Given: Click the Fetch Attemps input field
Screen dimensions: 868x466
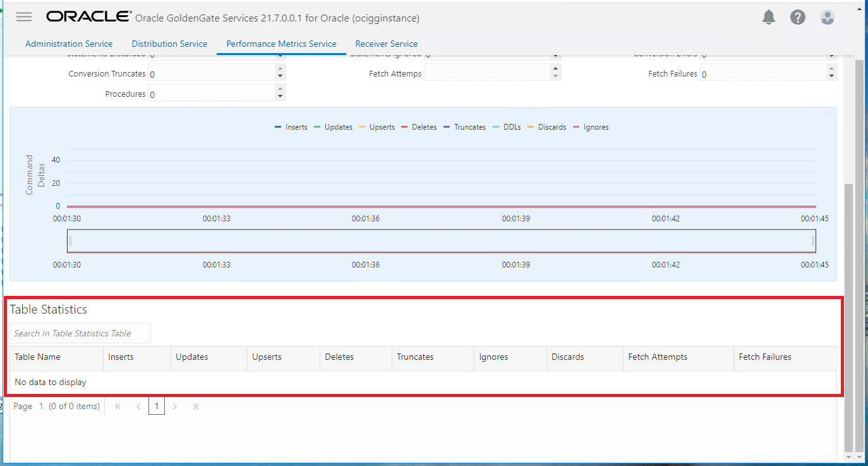Looking at the screenshot, I should point(487,73).
